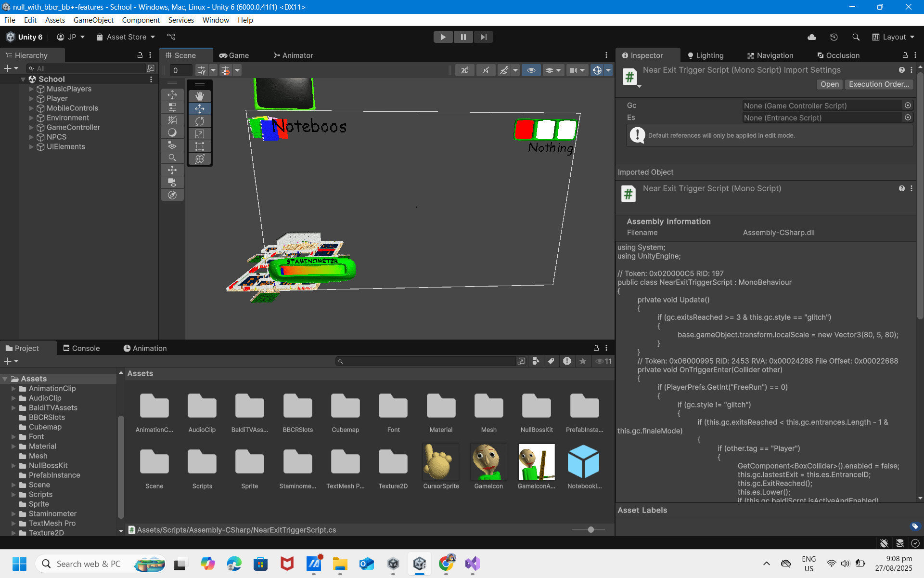
Task: Click the Gc object picker circle icon
Action: [908, 105]
